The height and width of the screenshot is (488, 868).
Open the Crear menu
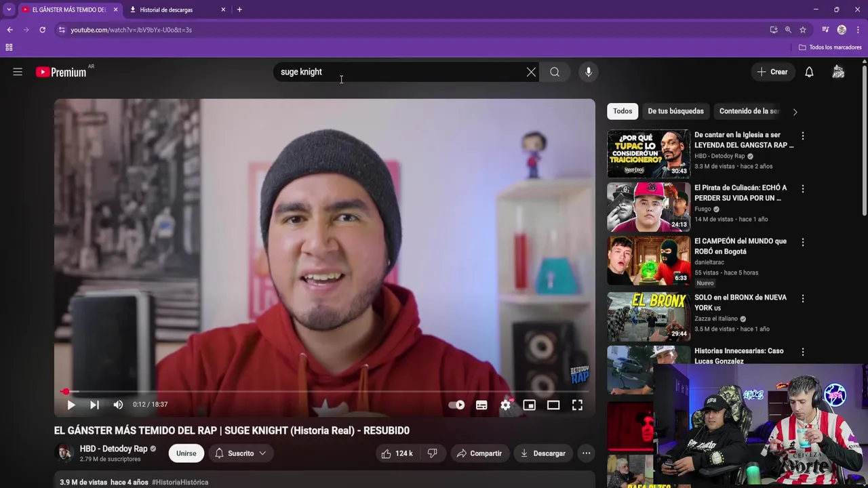point(772,72)
